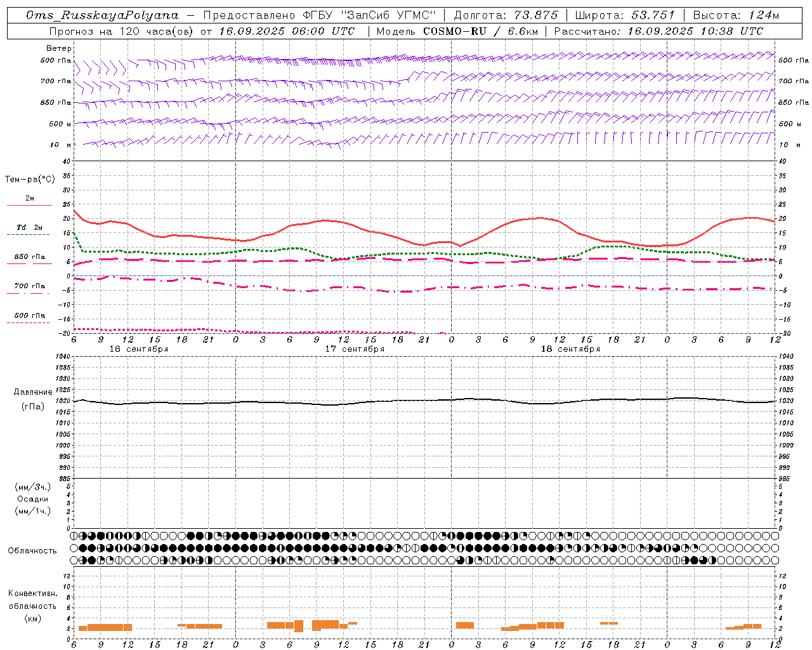Image resolution: width=812 pixels, height=650 pixels.
Task: Click the Тем-ра(°C) panel label
Action: [30, 180]
